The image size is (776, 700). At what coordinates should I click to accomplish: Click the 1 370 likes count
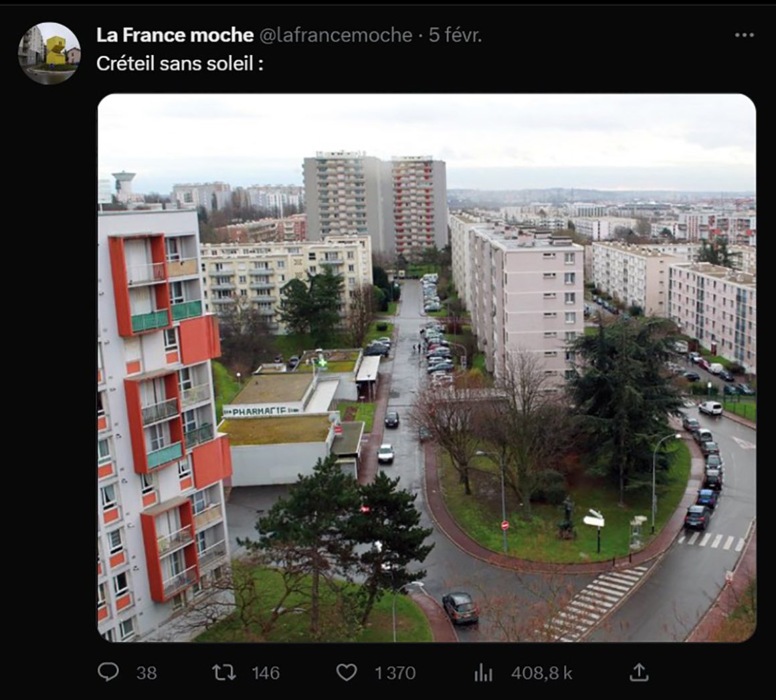coord(395,673)
